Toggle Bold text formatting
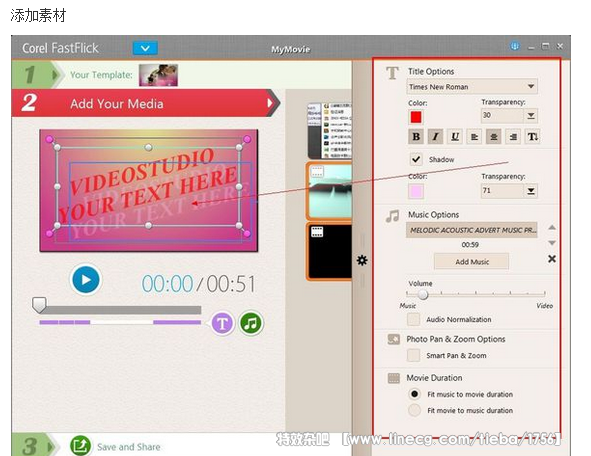This screenshot has width=591, height=456. point(416,136)
